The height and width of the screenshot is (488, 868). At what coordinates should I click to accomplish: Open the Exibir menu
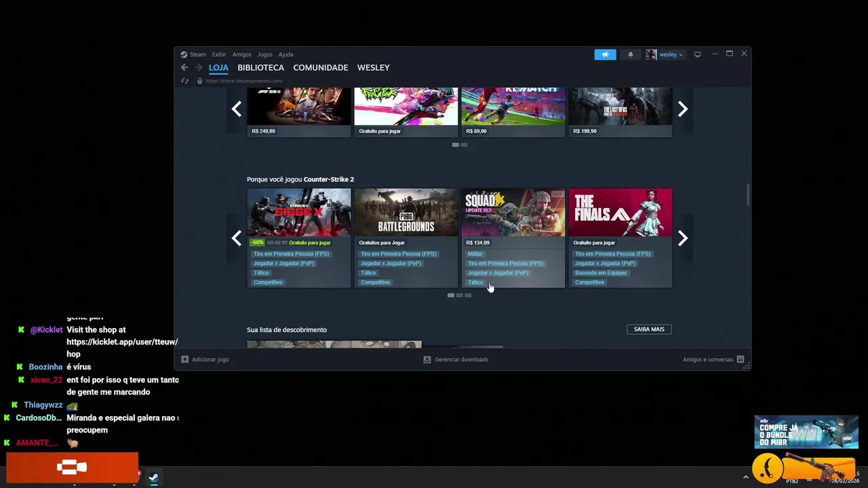coord(219,54)
